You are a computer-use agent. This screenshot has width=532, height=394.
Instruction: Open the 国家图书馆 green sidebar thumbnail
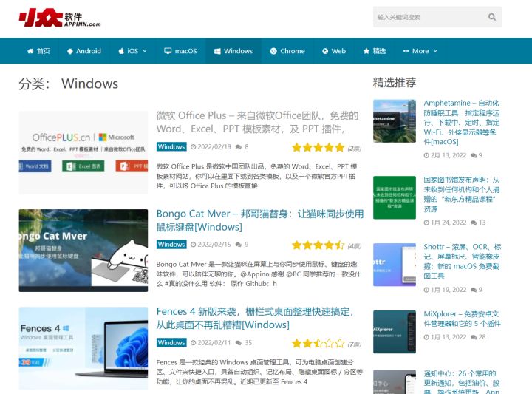395,197
